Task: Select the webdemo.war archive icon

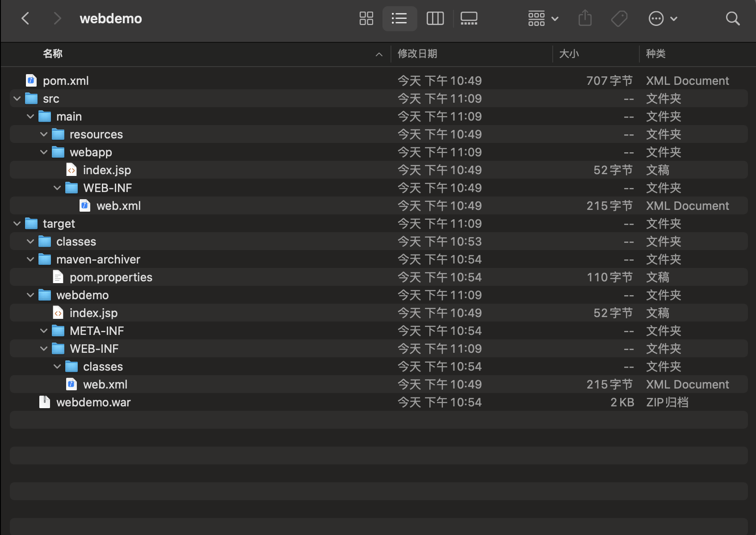Action: click(45, 402)
